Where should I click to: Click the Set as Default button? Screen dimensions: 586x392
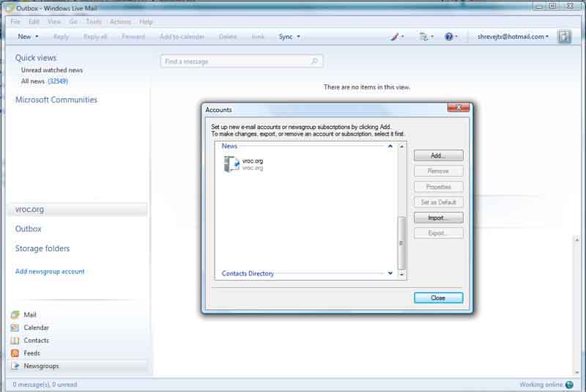pyautogui.click(x=438, y=202)
